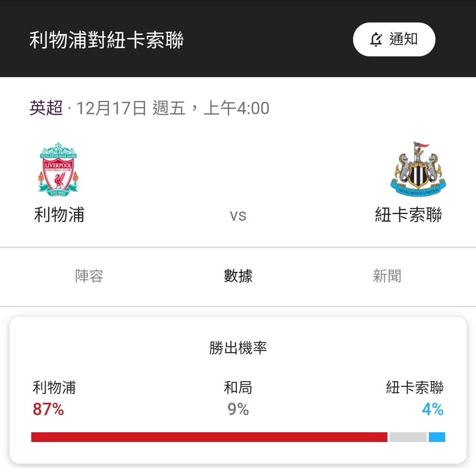Click the 利物浦 team name under crest
The image size is (476, 468).
point(59,215)
